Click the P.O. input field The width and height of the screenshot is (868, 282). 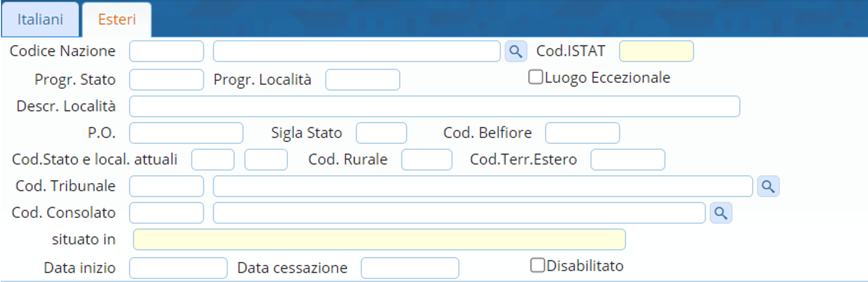click(186, 133)
